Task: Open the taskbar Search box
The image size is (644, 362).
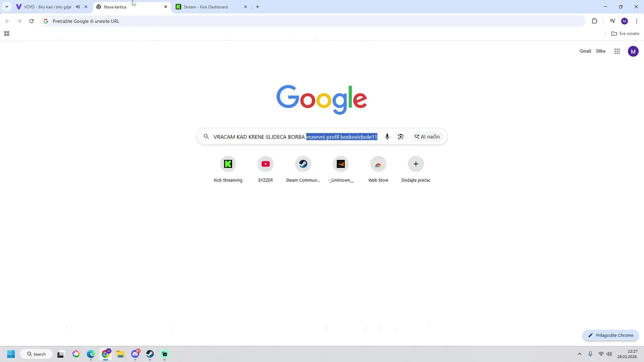Action: point(36,354)
